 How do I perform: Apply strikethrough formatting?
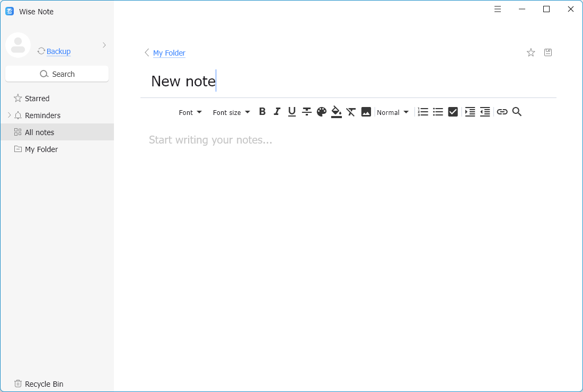(306, 112)
